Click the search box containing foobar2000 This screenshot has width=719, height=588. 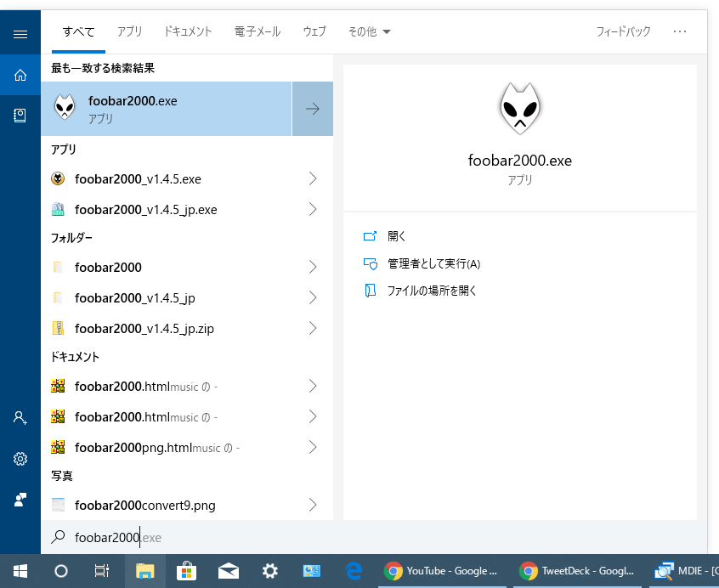(x=374, y=537)
